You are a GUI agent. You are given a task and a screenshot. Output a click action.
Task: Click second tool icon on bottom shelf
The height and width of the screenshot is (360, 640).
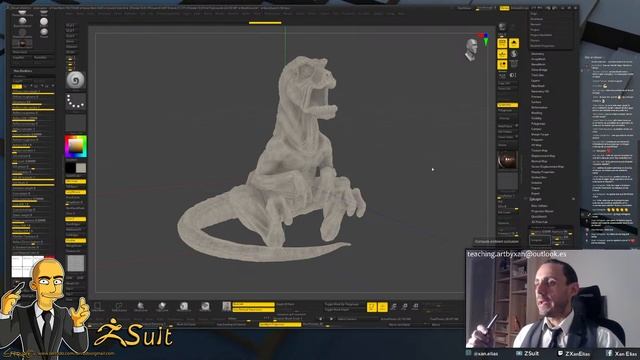[119, 306]
